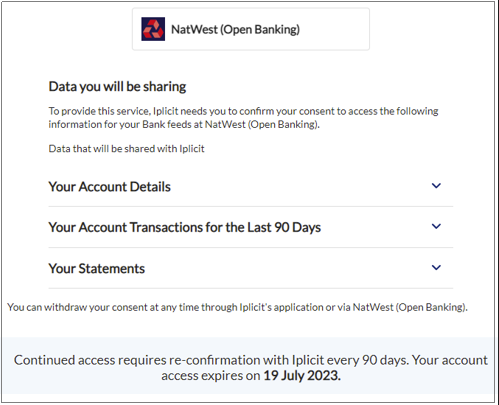Image resolution: width=499 pixels, height=405 pixels.
Task: Click 'Bank feeds at NatWest' in consent paragraph
Action: coord(194,124)
